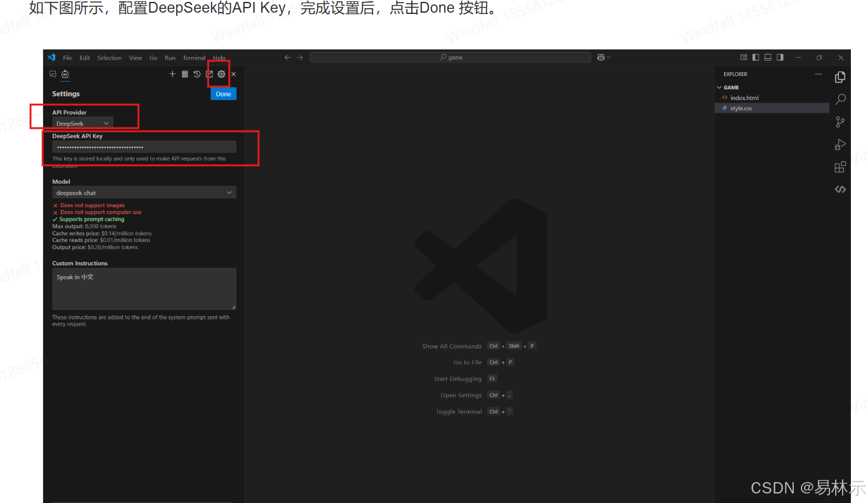Toggle the primary side bar layout icon
868x503 pixels.
(756, 57)
